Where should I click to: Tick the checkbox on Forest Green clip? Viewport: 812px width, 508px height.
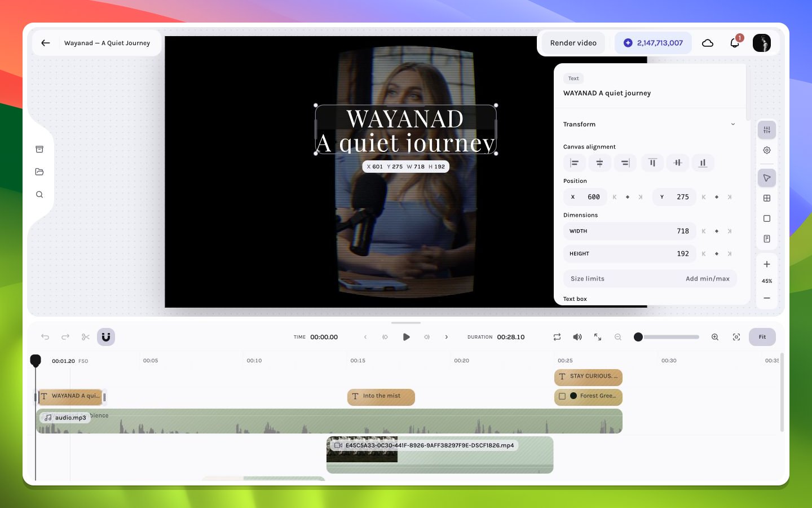(562, 396)
